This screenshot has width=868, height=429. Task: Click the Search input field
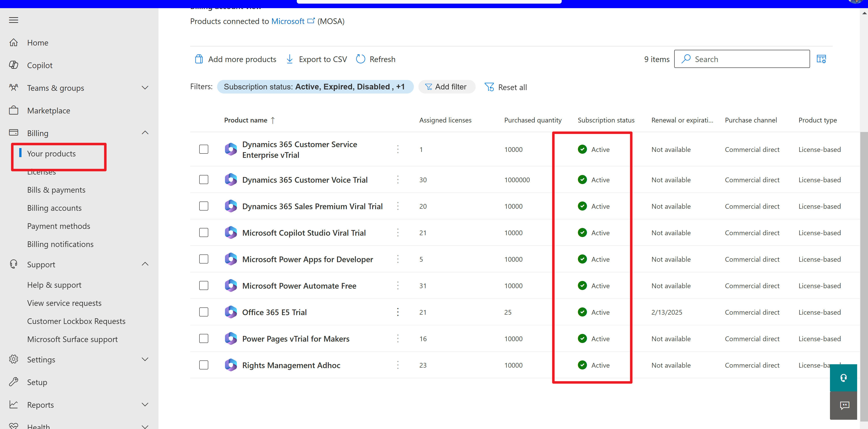pos(742,59)
